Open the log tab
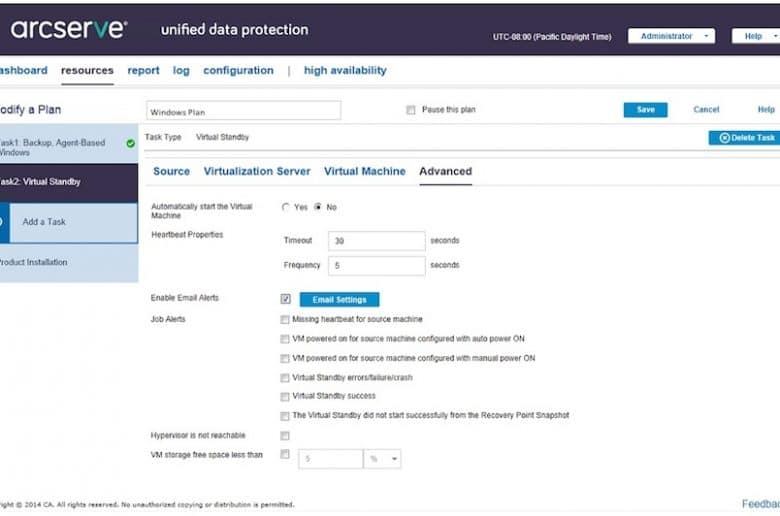 pyautogui.click(x=181, y=71)
